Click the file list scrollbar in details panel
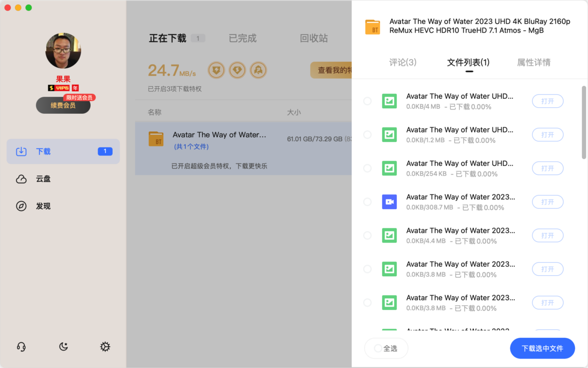 584,122
